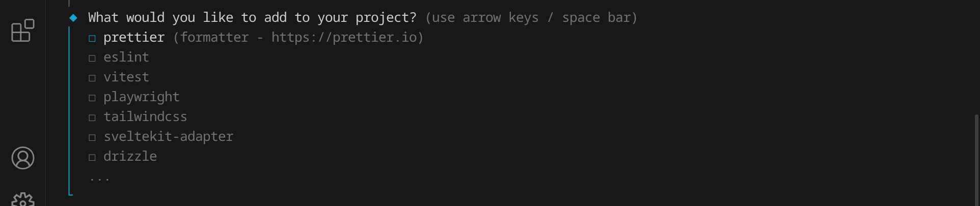Click the sveltekit-adapter option text
Screen dimensions: 980x206
click(x=168, y=137)
